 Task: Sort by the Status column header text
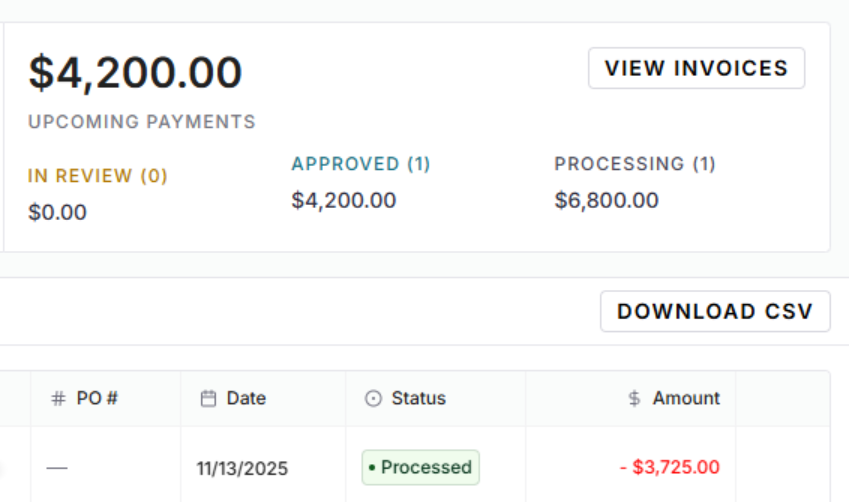tap(418, 398)
